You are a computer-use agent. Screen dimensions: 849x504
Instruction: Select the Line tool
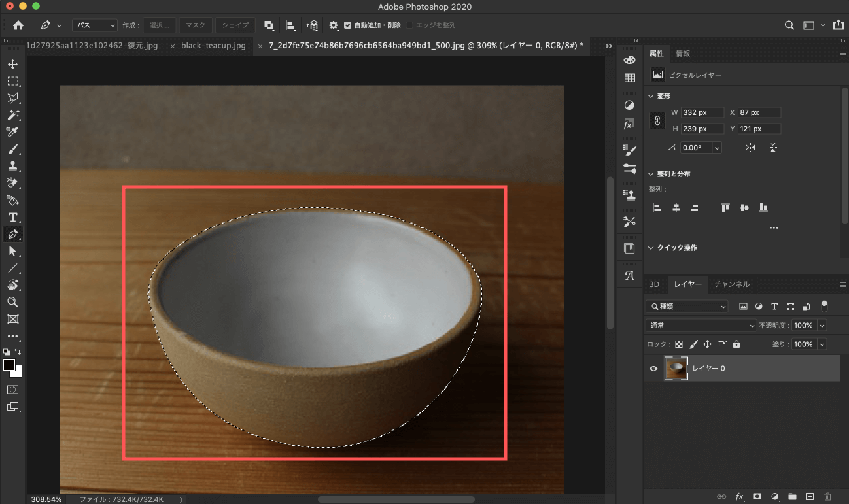pos(12,268)
